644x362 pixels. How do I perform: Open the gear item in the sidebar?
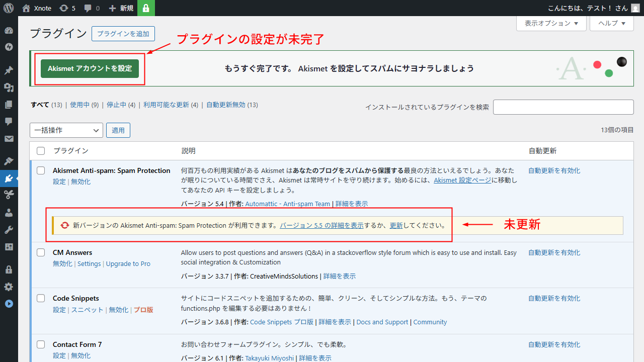[9, 287]
